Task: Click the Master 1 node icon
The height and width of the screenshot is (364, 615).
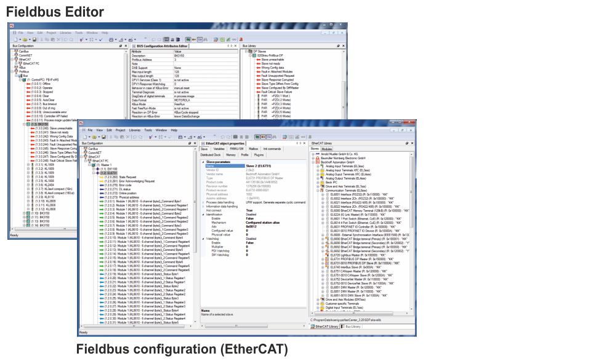Action: tap(94, 165)
